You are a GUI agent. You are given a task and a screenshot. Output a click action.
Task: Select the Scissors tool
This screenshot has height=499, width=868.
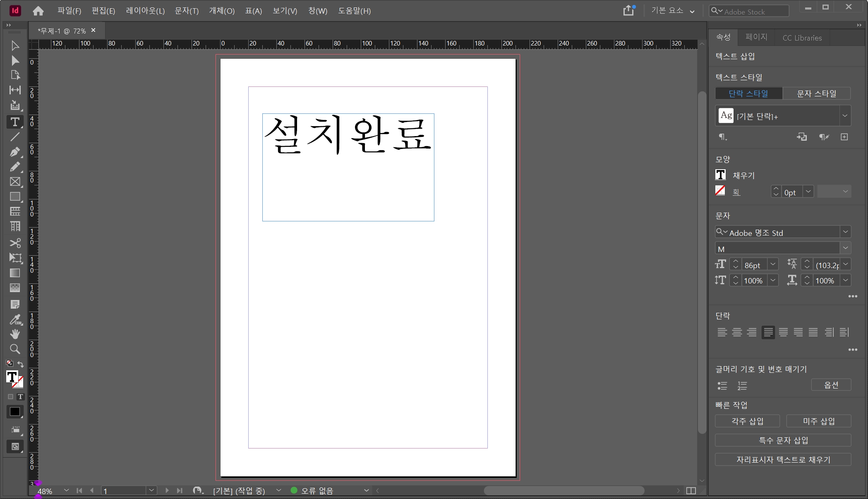click(x=15, y=243)
